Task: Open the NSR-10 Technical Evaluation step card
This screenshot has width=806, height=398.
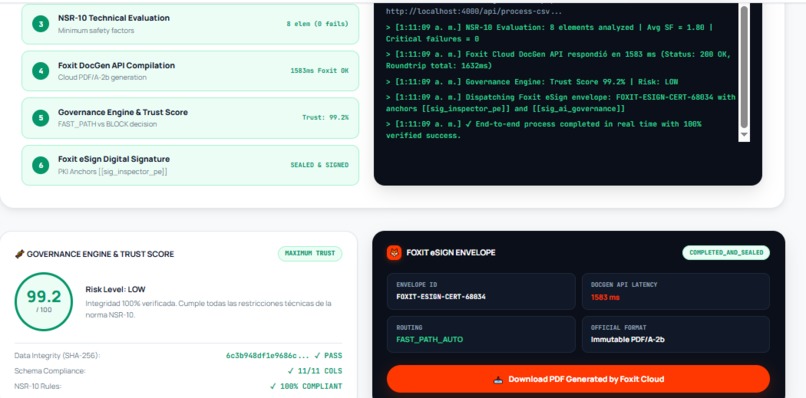Action: tap(190, 24)
